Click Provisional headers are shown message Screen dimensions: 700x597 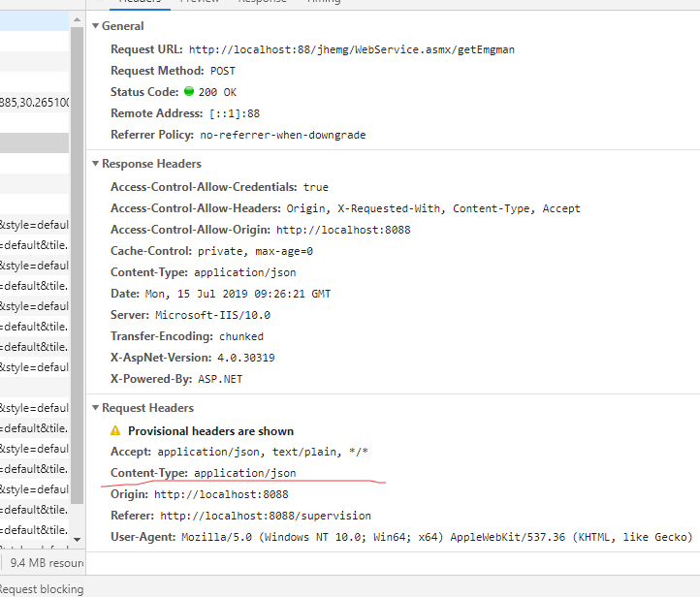(x=210, y=430)
